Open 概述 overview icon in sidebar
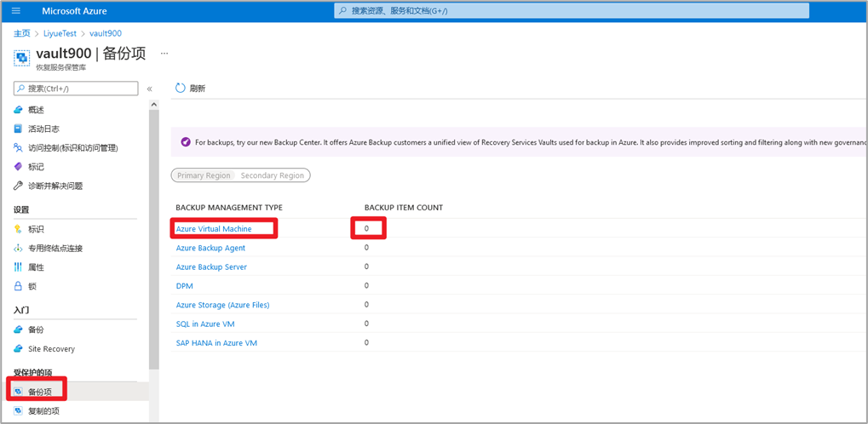The width and height of the screenshot is (868, 424). tap(18, 110)
